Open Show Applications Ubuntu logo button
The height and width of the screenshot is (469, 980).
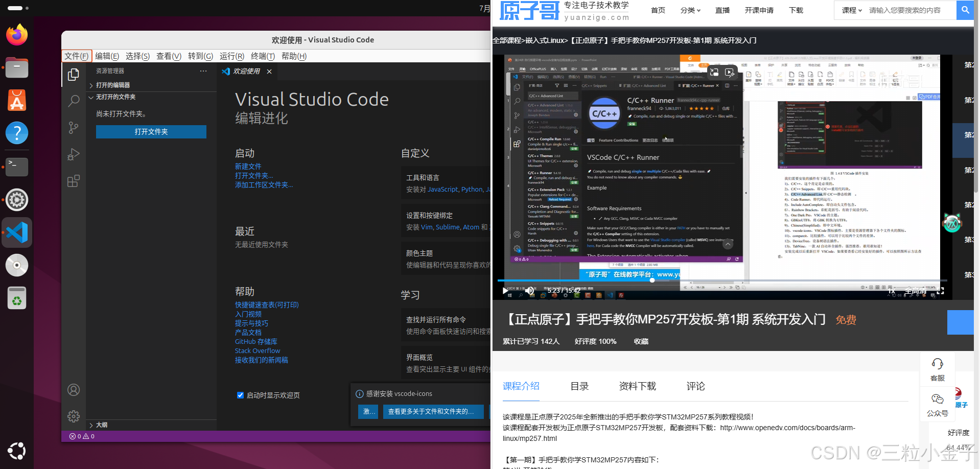coord(17,451)
